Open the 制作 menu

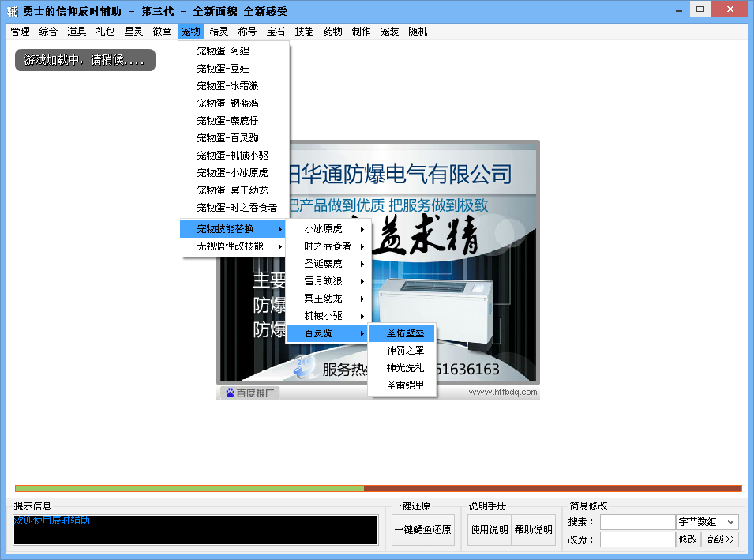click(361, 32)
